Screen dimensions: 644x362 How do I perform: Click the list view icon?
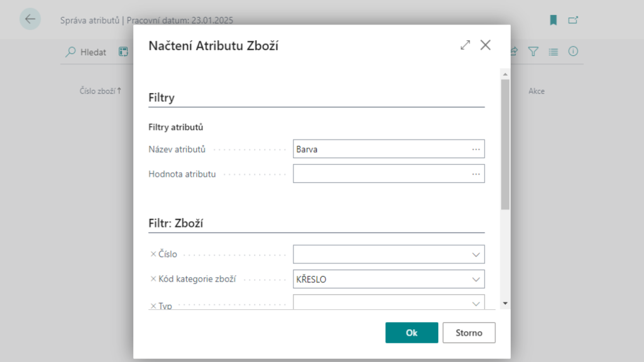click(553, 51)
